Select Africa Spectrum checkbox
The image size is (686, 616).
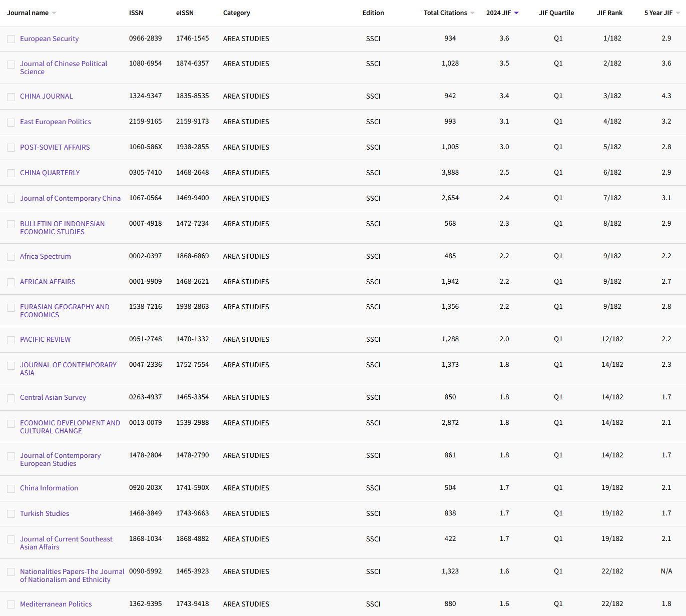pos(11,257)
